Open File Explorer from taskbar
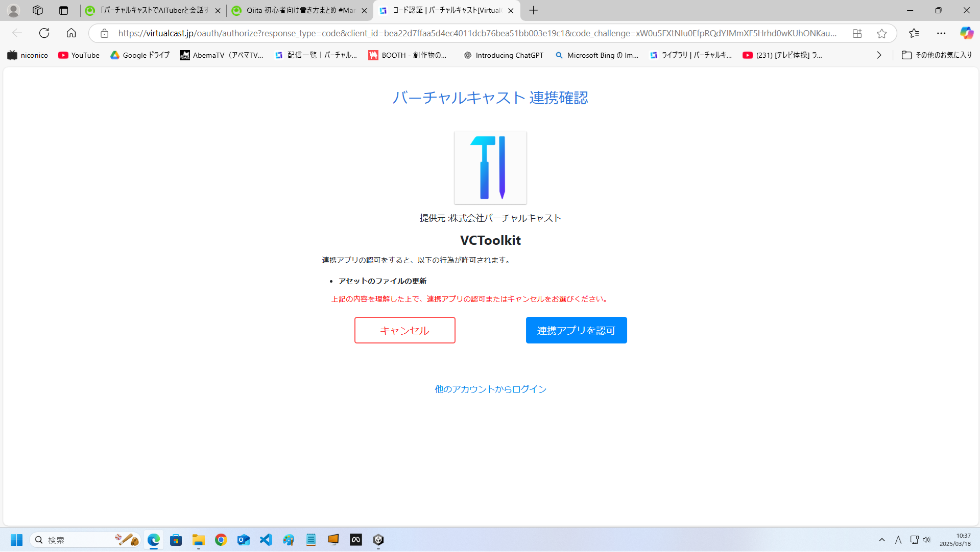The height and width of the screenshot is (552, 980). [199, 540]
